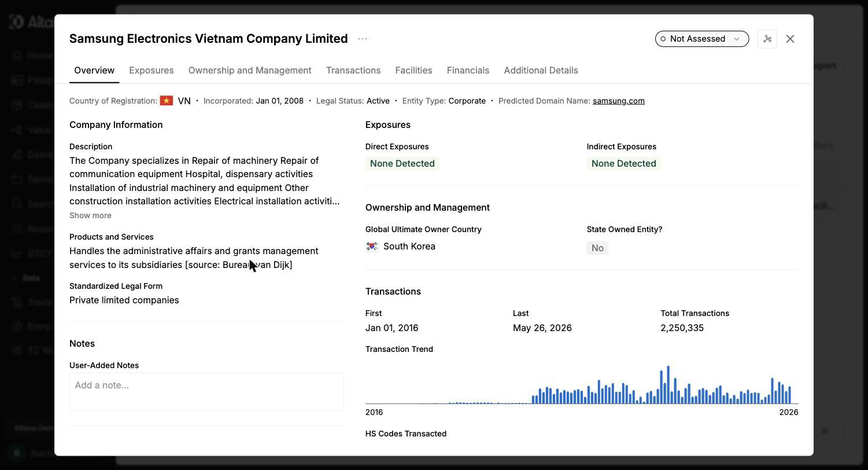The height and width of the screenshot is (470, 868).
Task: Close the company details dialog
Action: pyautogui.click(x=790, y=39)
